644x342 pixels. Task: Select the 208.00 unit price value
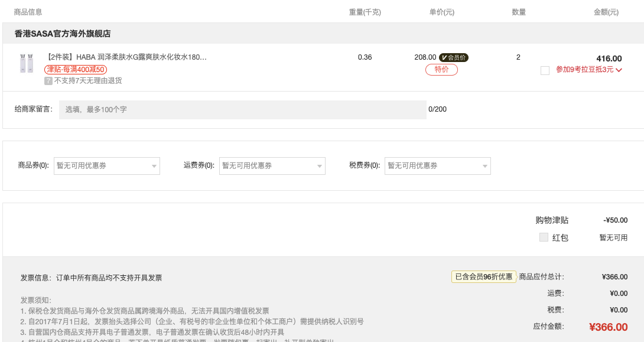pos(425,57)
